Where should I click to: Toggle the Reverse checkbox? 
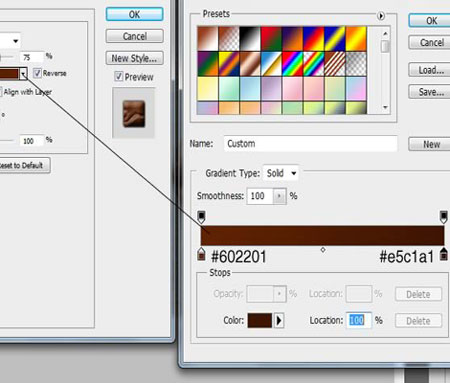[x=37, y=73]
